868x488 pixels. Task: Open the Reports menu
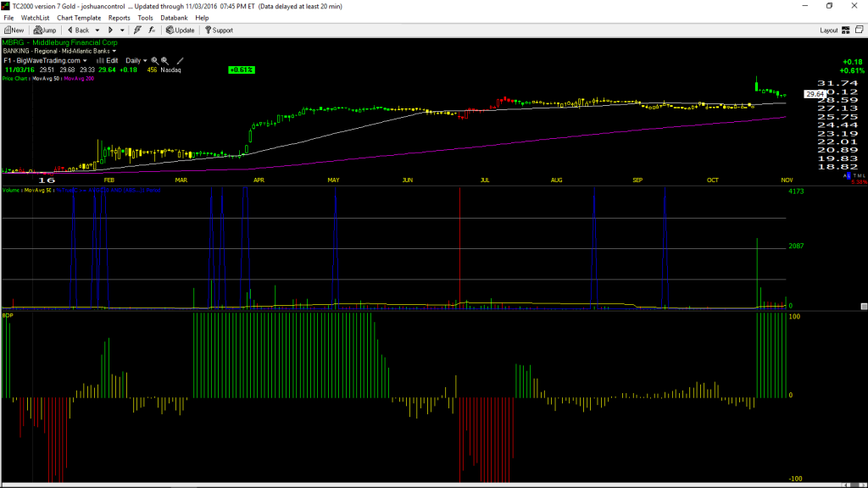click(119, 18)
